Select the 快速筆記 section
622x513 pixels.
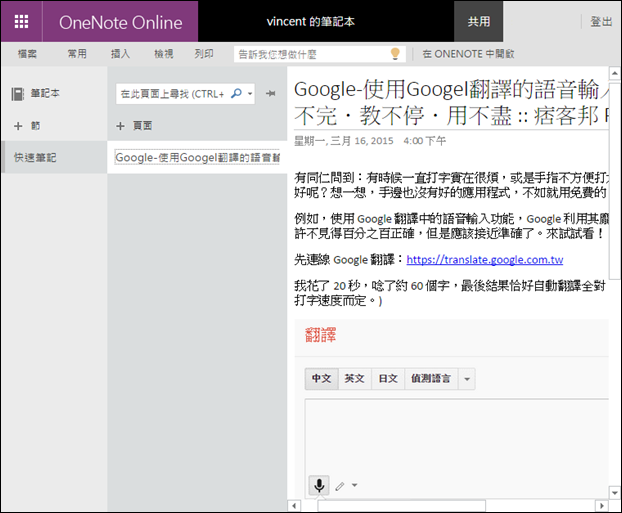54,158
